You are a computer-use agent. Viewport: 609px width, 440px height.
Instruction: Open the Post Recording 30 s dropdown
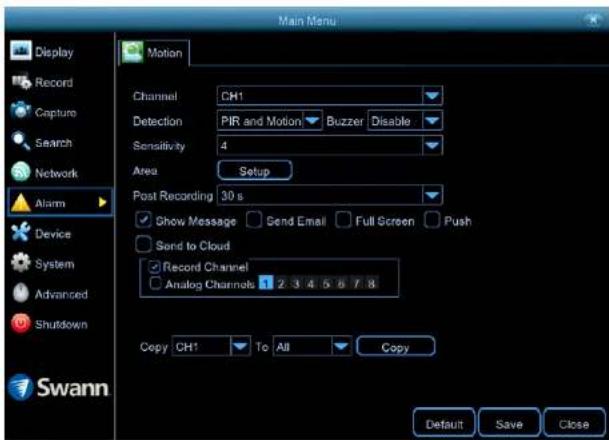(330, 195)
